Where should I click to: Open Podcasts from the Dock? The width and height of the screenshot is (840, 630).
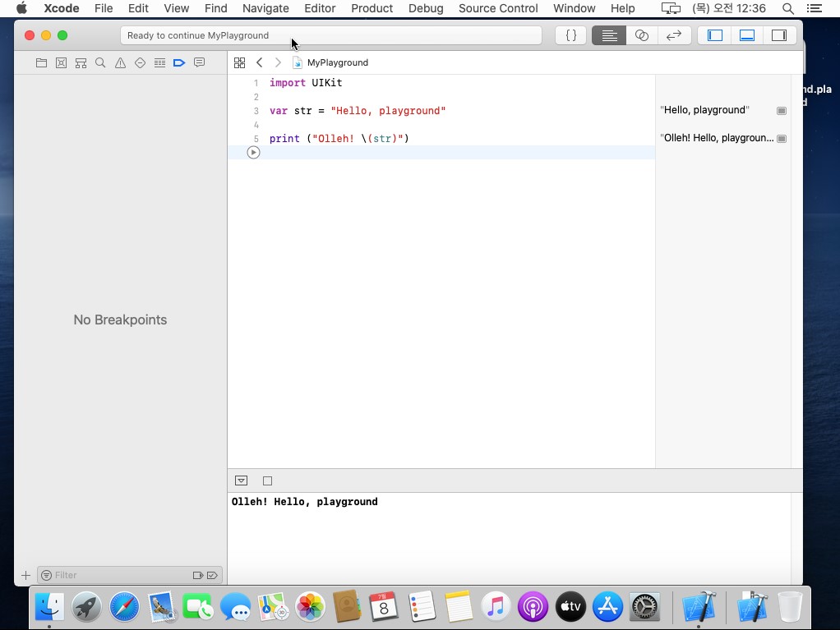(533, 606)
